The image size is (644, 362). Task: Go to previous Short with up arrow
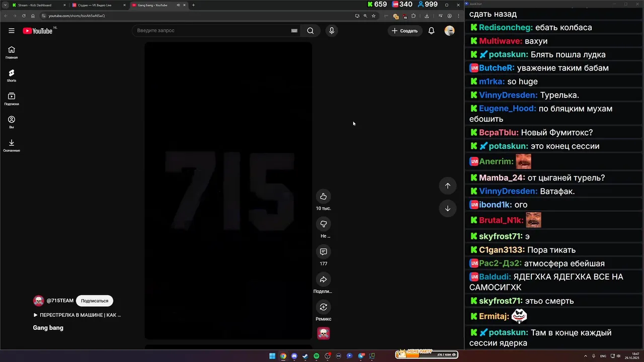(x=448, y=186)
